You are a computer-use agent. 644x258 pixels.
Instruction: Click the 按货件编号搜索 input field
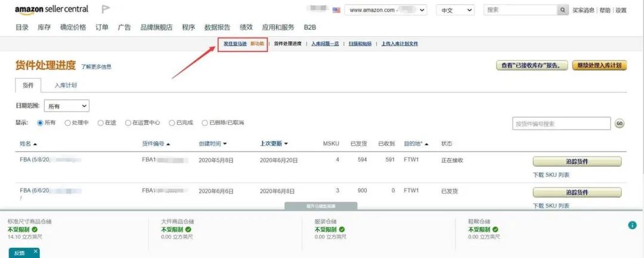tap(562, 124)
